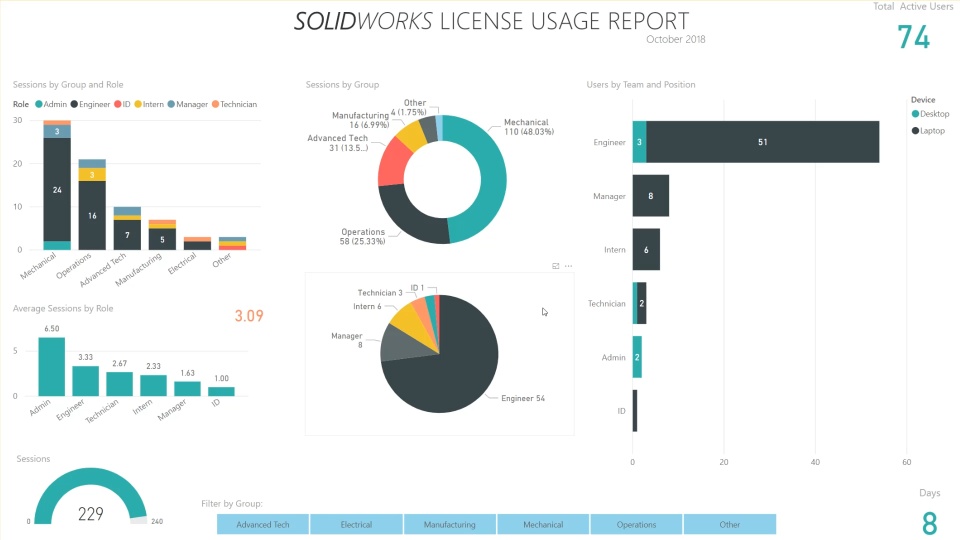Select the Advanced Tech red donut segment
Image resolution: width=960 pixels, height=540 pixels.
click(392, 162)
